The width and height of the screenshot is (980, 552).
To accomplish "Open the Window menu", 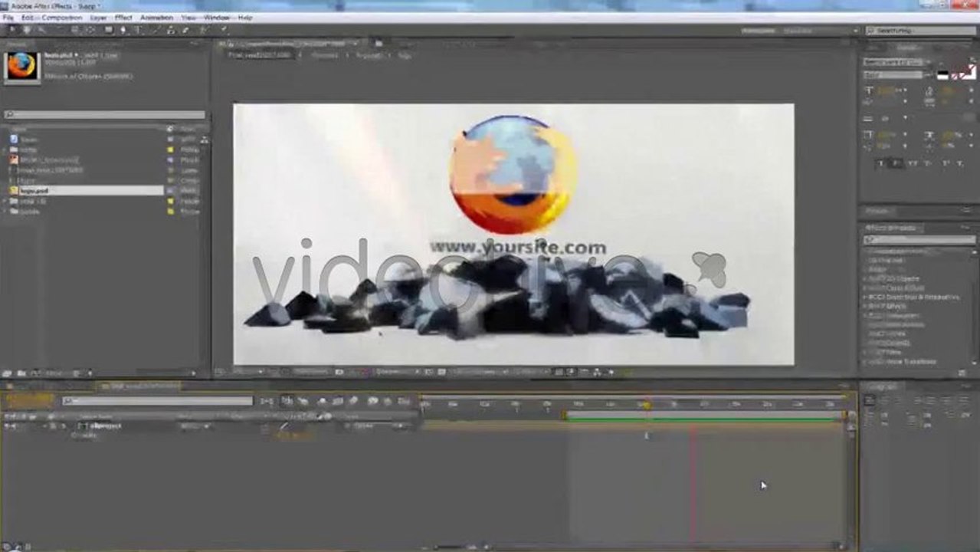I will coord(217,17).
